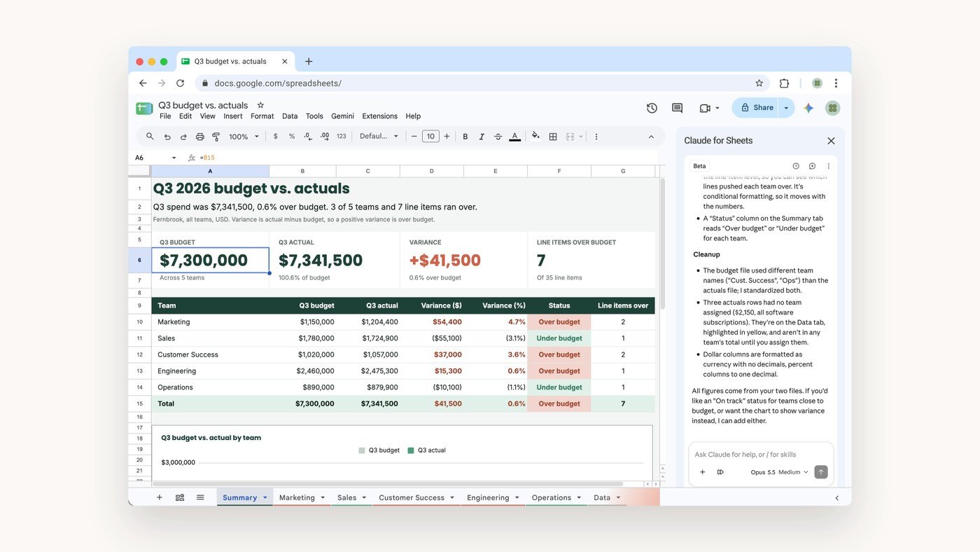Expand the name box dropdown arrow

click(x=174, y=158)
